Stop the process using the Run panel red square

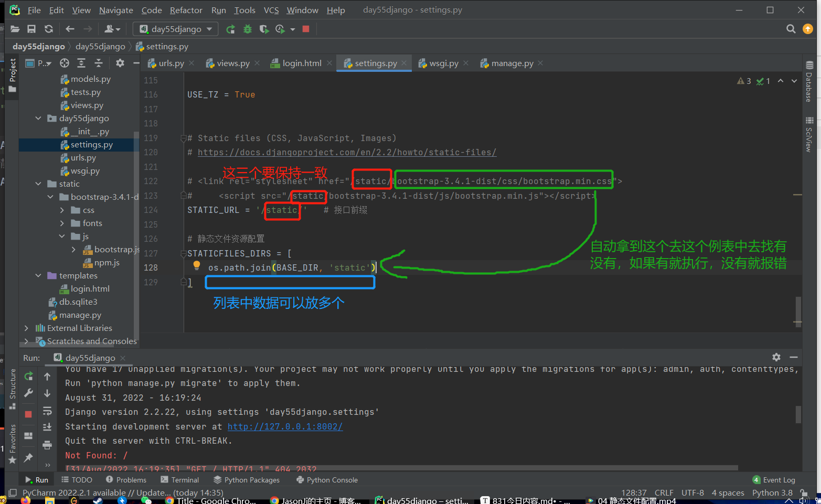[x=28, y=414]
